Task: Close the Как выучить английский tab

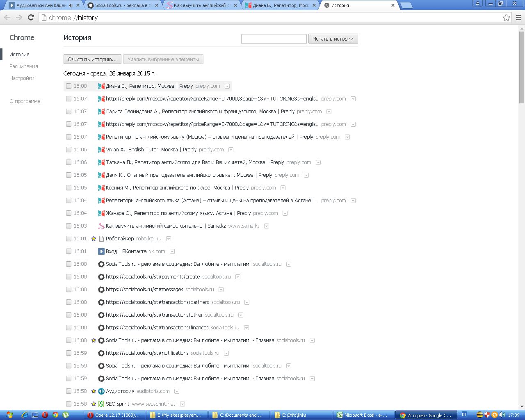Action: click(235, 5)
